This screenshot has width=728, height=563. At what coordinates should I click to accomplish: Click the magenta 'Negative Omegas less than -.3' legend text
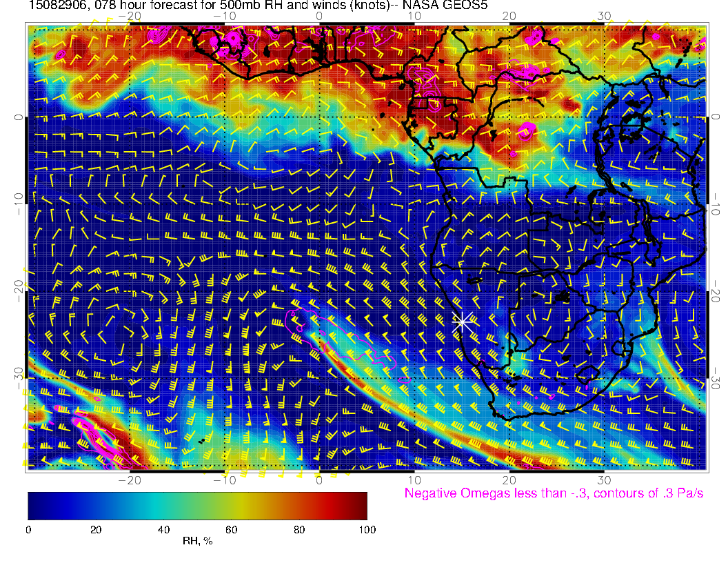tap(554, 493)
